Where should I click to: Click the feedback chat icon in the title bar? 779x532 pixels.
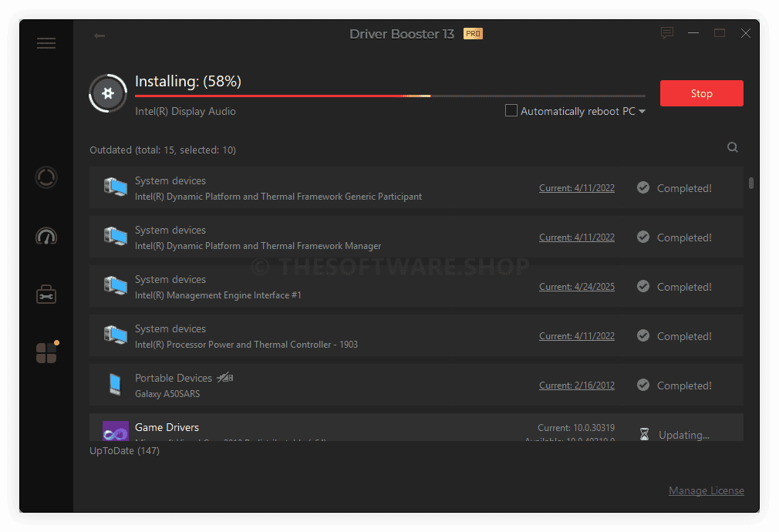(x=667, y=33)
